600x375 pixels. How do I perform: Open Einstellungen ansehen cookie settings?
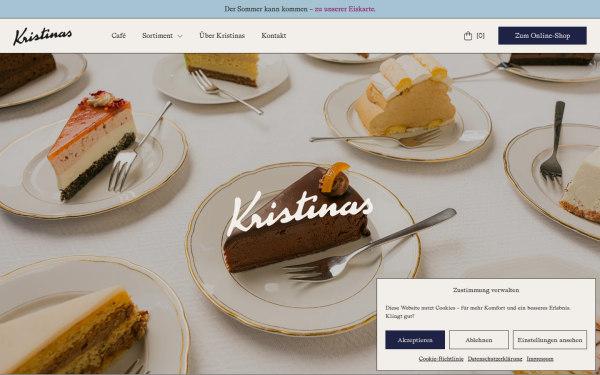[550, 340]
